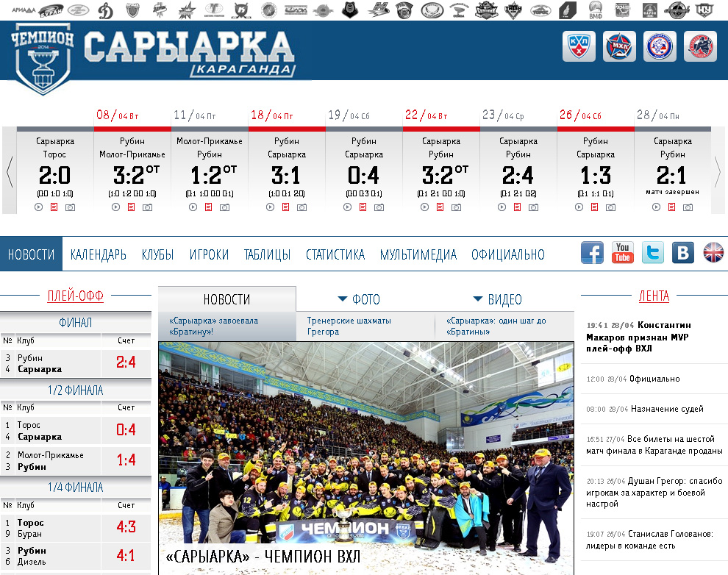Image resolution: width=728 pixels, height=575 pixels.
Task: Click the САРЫАРКА Караганда site title
Action: tap(190, 52)
